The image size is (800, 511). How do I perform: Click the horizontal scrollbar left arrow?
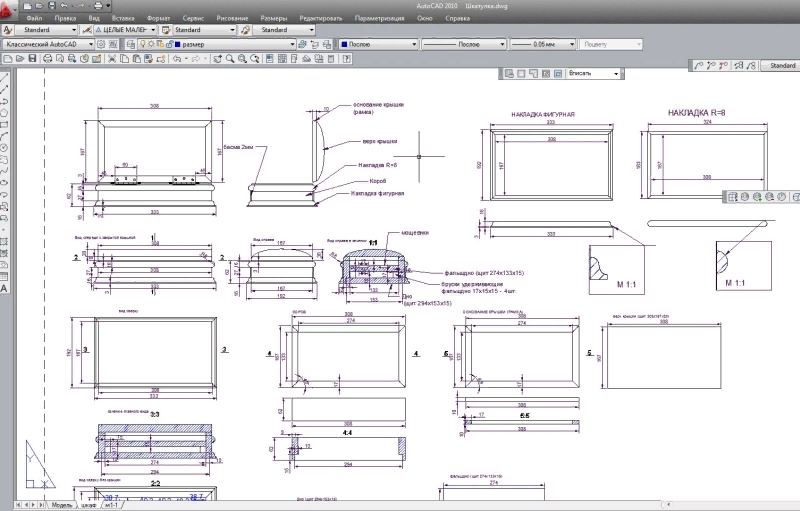click(668, 505)
